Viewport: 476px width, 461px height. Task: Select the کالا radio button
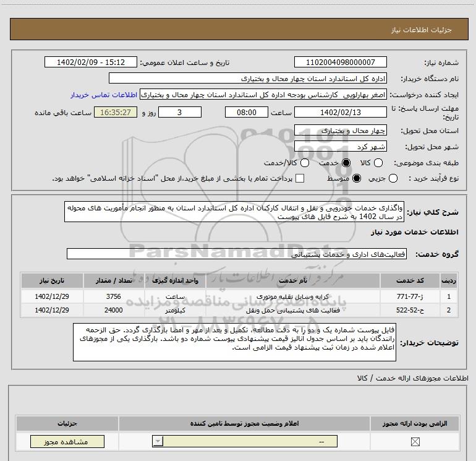(x=378, y=163)
